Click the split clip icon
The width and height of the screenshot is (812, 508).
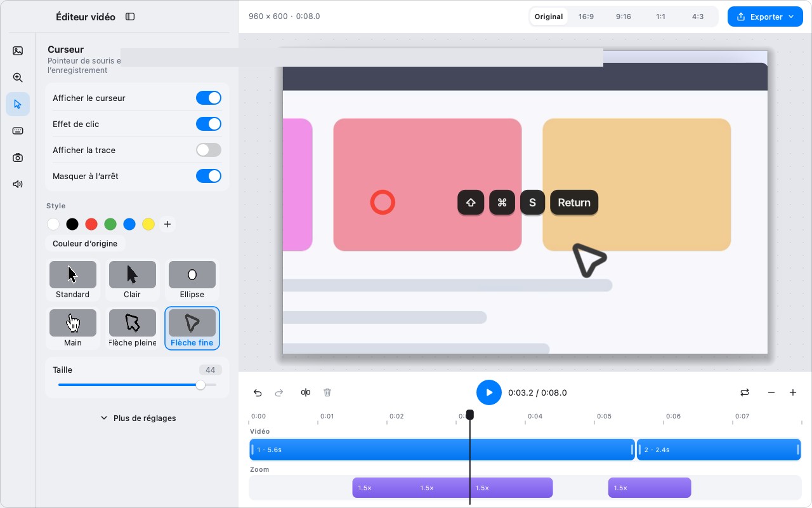pyautogui.click(x=306, y=392)
